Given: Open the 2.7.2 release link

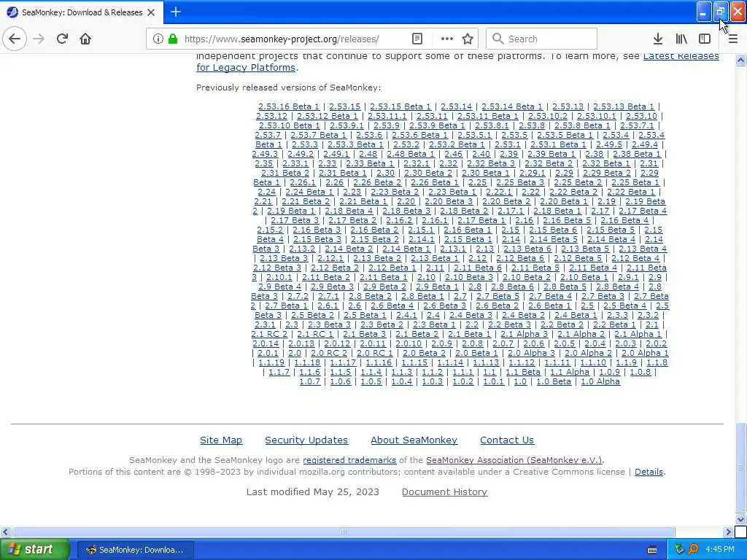Looking at the screenshot, I should [298, 297].
